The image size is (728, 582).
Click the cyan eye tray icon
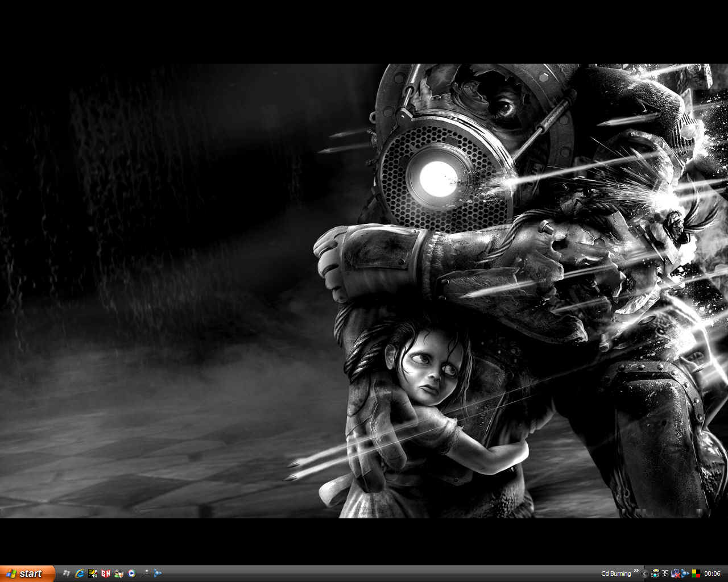pos(655,573)
